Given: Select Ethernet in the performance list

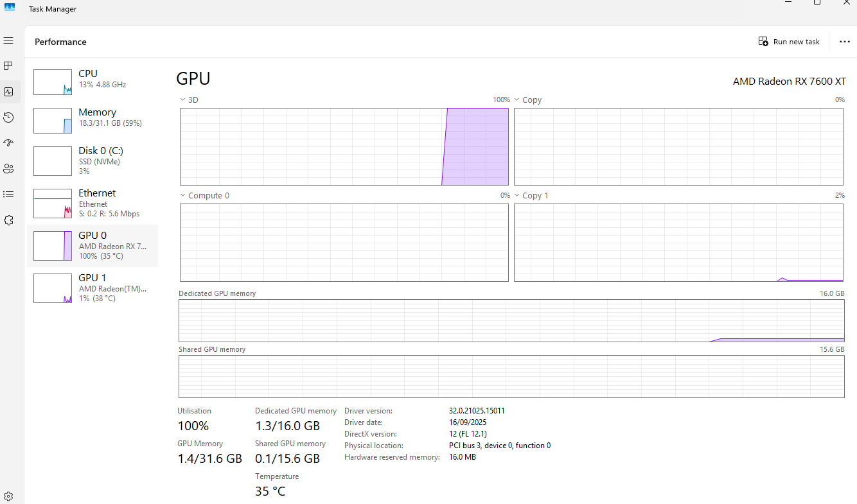Looking at the screenshot, I should 93,203.
